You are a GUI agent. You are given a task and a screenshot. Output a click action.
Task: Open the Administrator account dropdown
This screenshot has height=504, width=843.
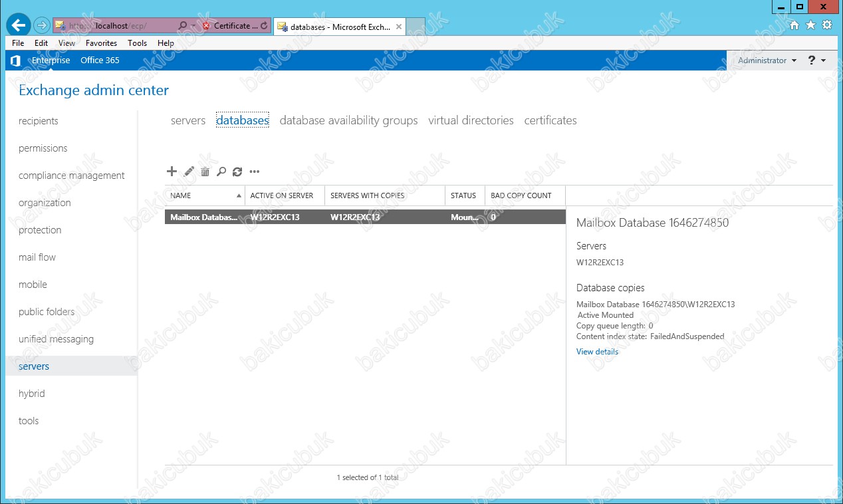pyautogui.click(x=767, y=61)
